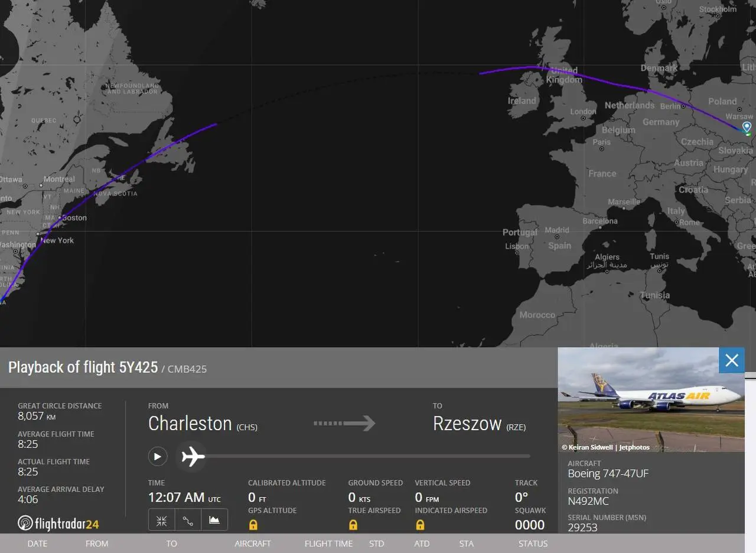Viewport: 756px width, 553px height.
Task: Unlock the true airspeed lock icon
Action: pos(353,524)
